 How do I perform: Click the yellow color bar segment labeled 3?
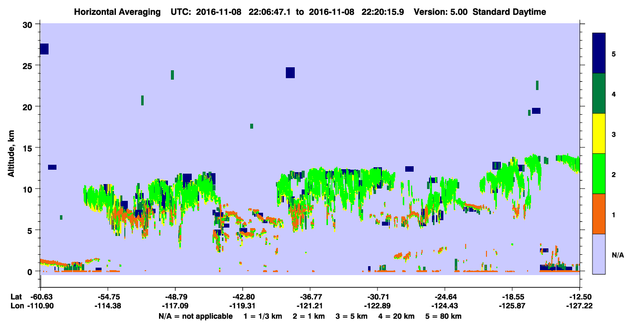coord(599,134)
